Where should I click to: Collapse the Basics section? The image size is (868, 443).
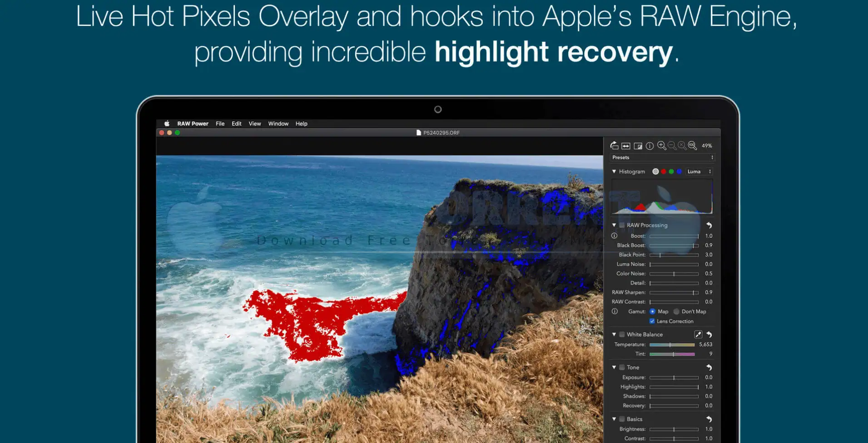click(614, 419)
